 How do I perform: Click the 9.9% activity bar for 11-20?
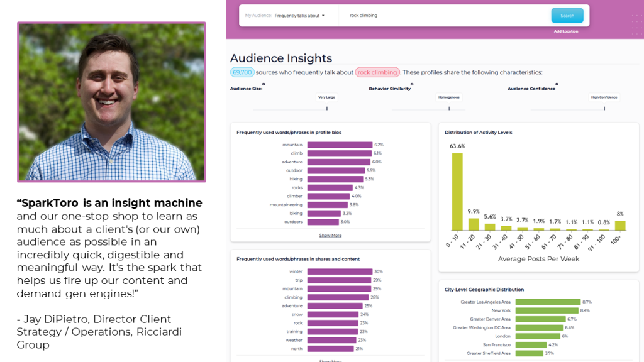click(x=474, y=224)
